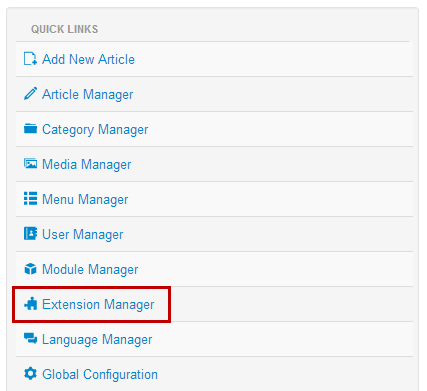Go to Category Manager link

(95, 130)
